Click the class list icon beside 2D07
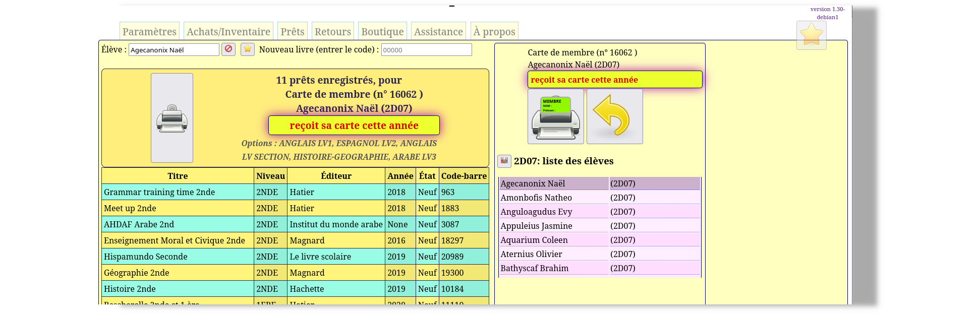This screenshot has width=980, height=314. [x=504, y=161]
